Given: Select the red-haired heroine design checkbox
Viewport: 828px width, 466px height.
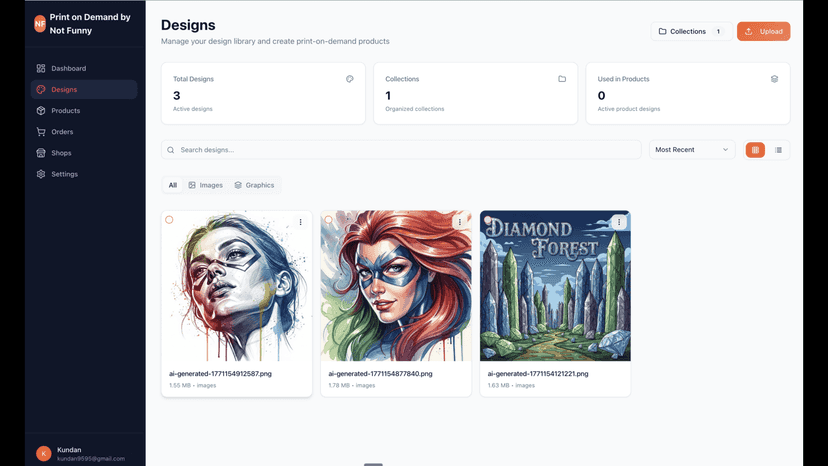Looking at the screenshot, I should 328,220.
